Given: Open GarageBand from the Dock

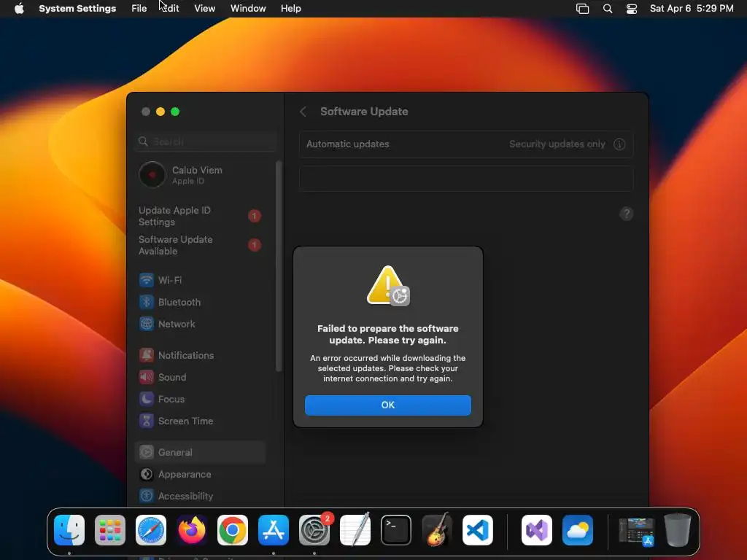Looking at the screenshot, I should tap(437, 530).
